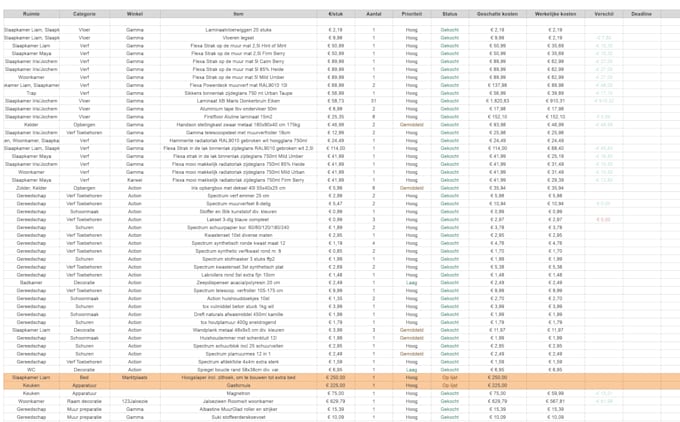Select the Geschatte kosten column header
The image size is (680, 422).
pos(497,14)
